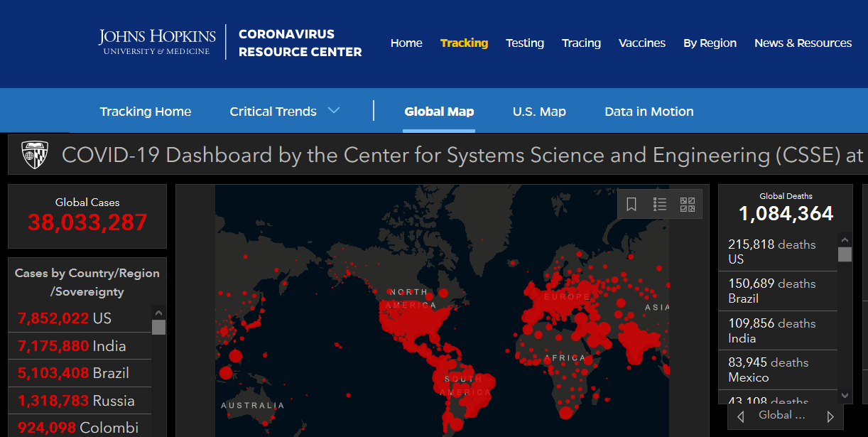Open the map bookmarks icon
This screenshot has height=437, width=868.
pyautogui.click(x=631, y=205)
